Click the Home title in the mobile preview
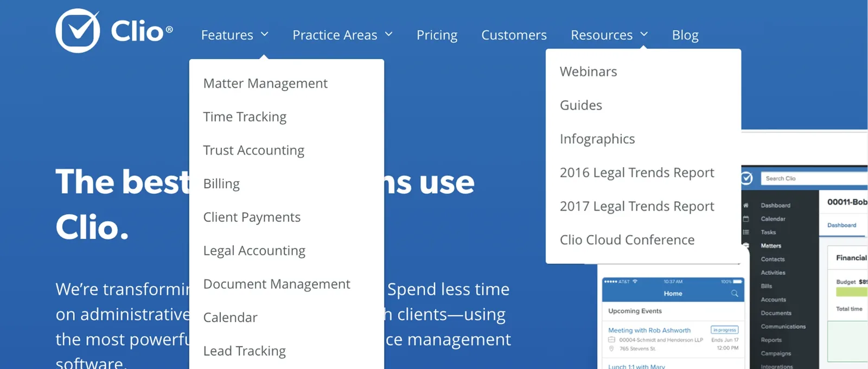The image size is (868, 369). 673,294
